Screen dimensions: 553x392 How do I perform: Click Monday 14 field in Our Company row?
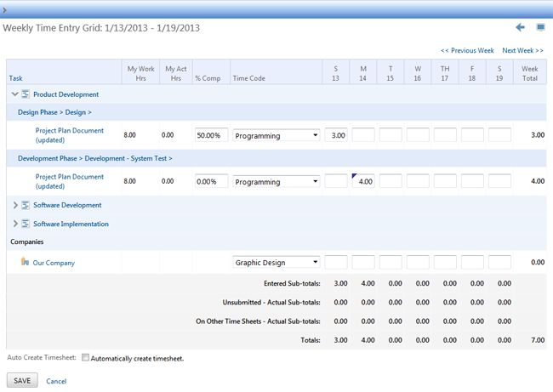click(363, 262)
